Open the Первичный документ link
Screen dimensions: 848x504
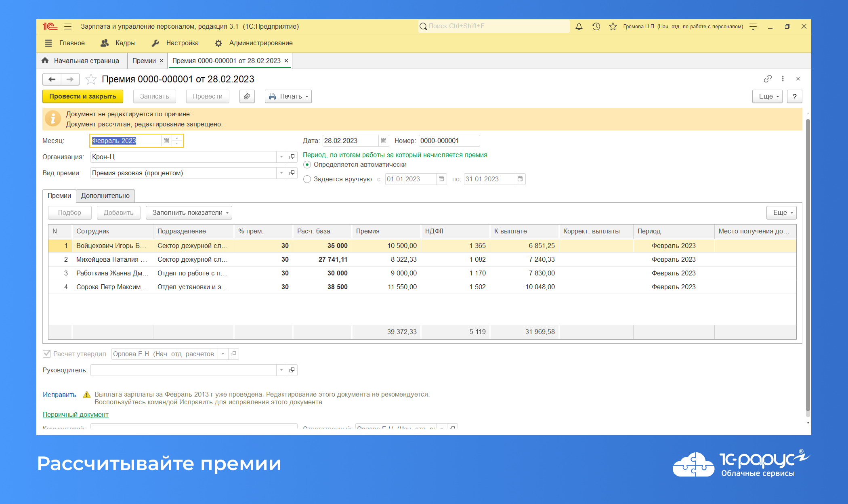(76, 414)
